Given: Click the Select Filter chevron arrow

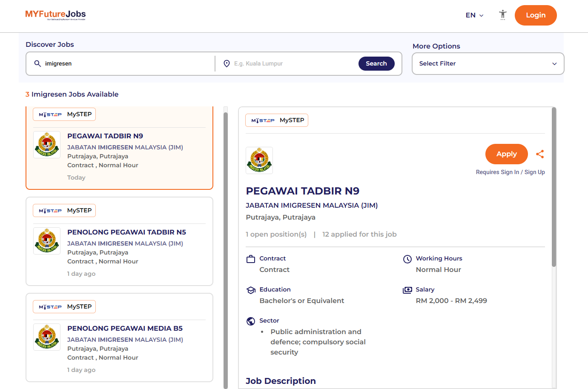Looking at the screenshot, I should pos(554,64).
